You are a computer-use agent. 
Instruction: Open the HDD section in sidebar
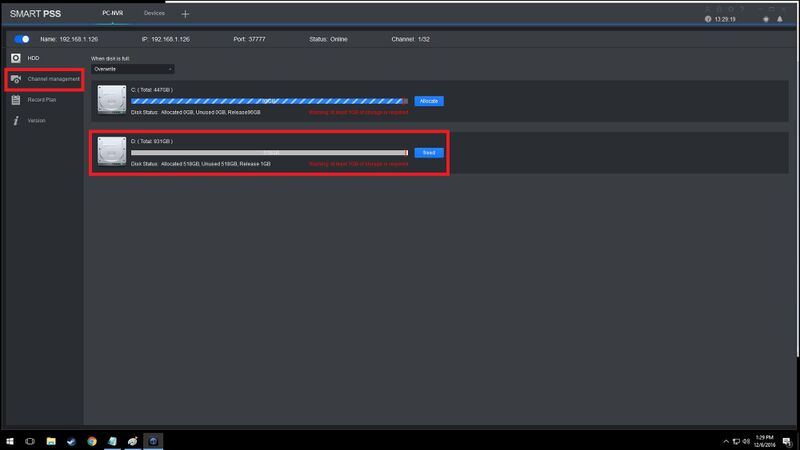click(x=26, y=58)
